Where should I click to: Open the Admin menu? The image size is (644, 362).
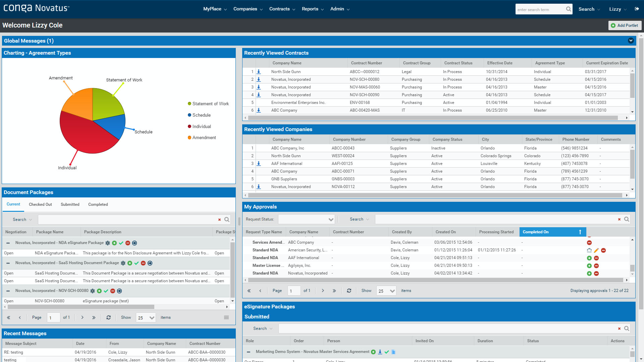point(340,9)
